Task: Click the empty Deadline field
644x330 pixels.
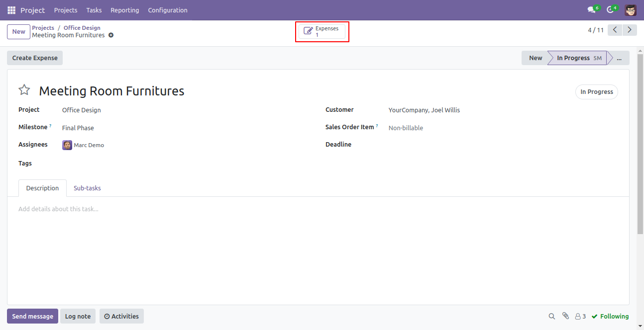Action: click(503, 145)
